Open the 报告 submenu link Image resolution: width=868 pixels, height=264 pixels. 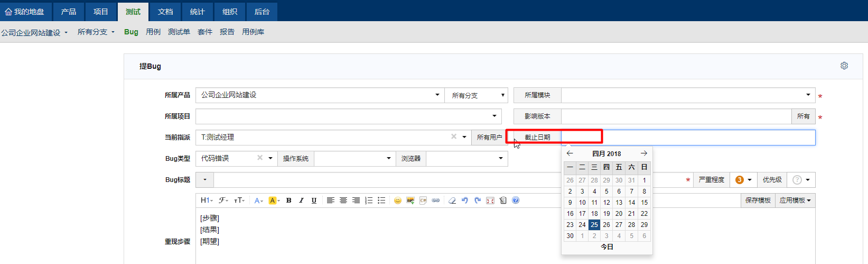(x=227, y=32)
